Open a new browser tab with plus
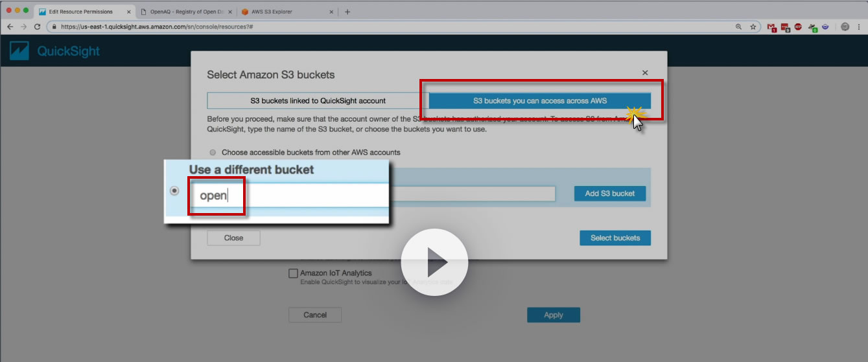 point(347,12)
